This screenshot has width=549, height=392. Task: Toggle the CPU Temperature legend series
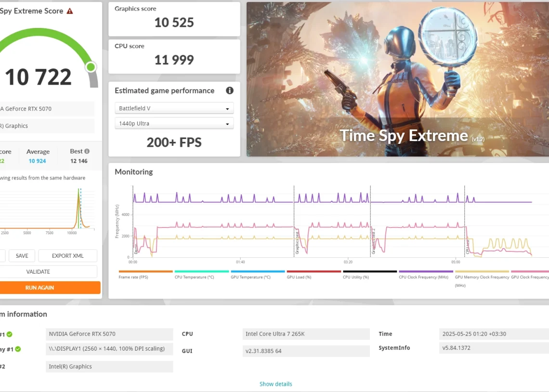[202, 275]
